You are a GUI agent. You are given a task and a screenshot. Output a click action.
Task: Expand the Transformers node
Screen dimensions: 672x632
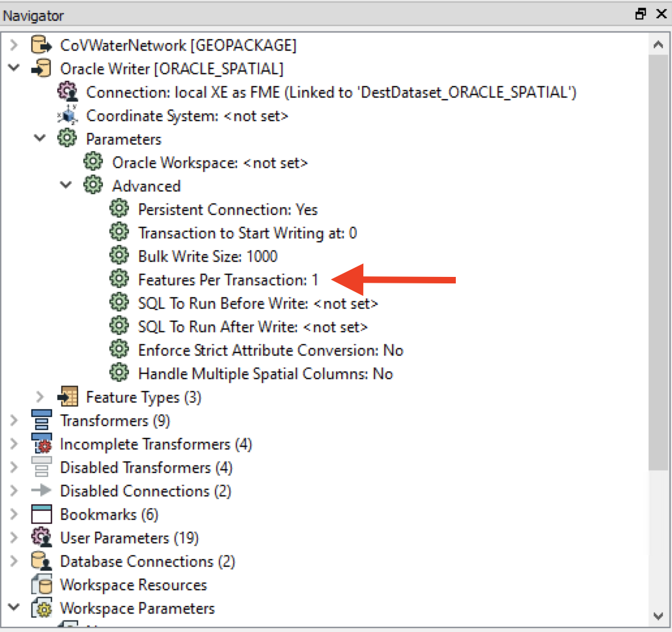(14, 420)
